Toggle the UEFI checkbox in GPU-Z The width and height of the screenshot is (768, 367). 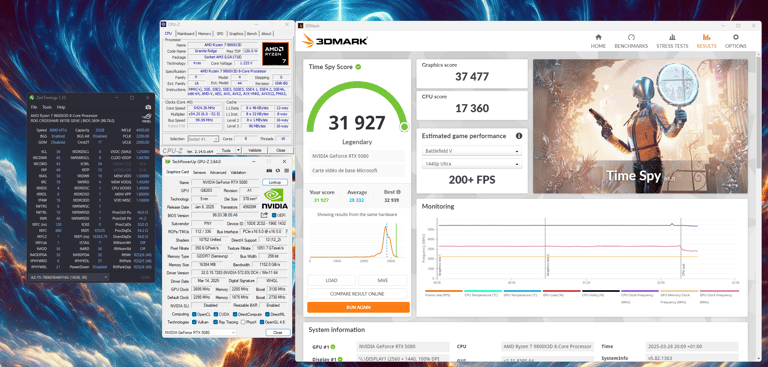pos(274,215)
